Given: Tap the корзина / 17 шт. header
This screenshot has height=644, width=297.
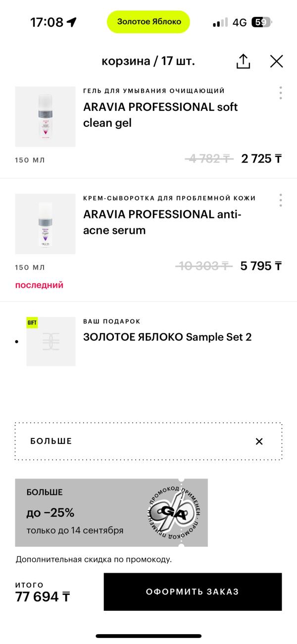Looking at the screenshot, I should tap(148, 61).
